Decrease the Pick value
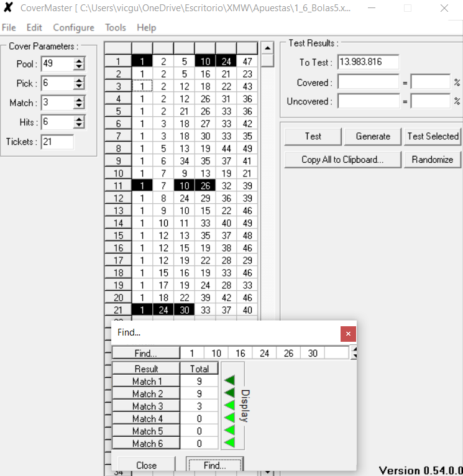Viewport: 463px width, 476px height. [x=79, y=86]
